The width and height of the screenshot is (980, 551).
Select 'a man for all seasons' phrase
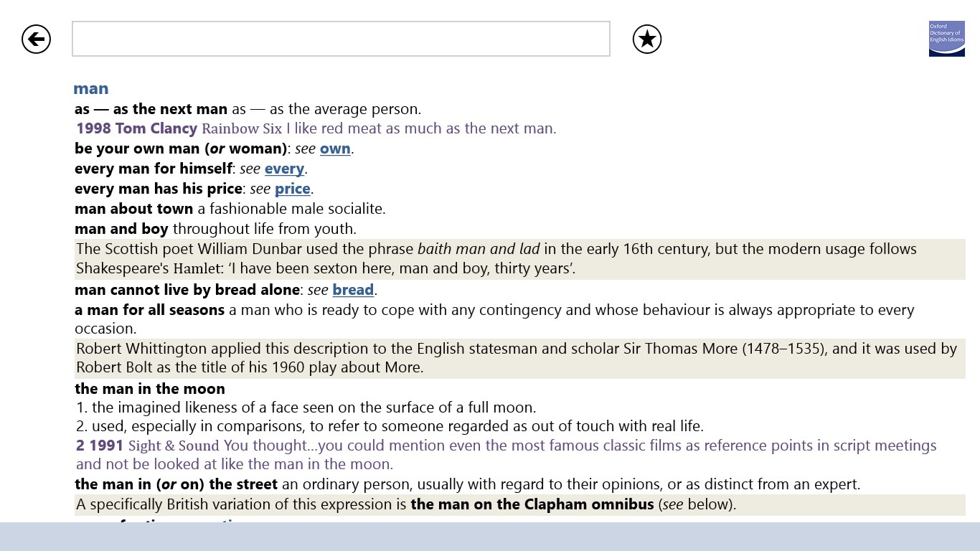click(150, 310)
